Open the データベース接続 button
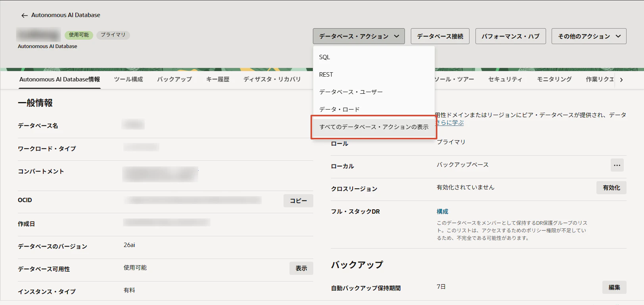Viewport: 644px width, 305px height. coord(440,36)
